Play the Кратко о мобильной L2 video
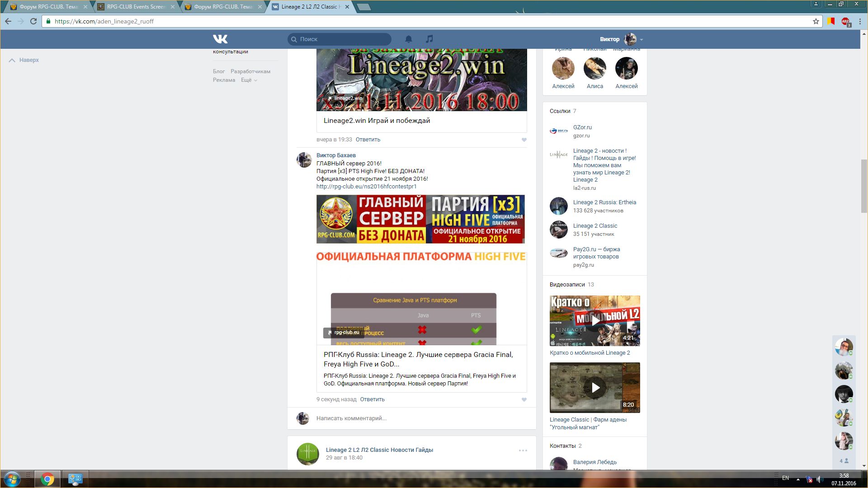Screen dimensions: 868x488 [x=595, y=321]
